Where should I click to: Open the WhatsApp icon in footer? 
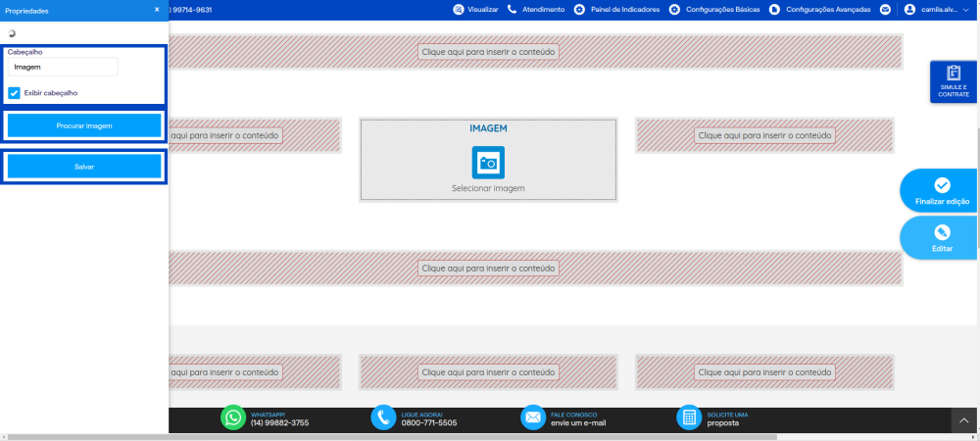[x=233, y=417]
